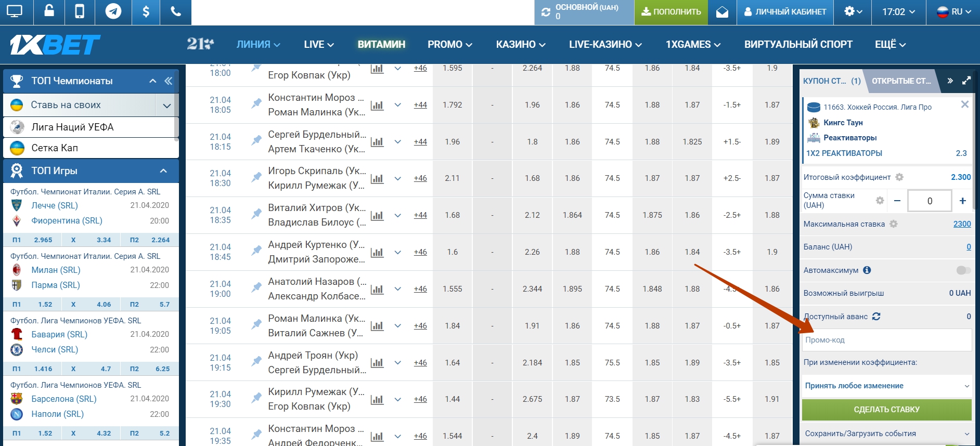Click the Промо-код input field
The width and height of the screenshot is (980, 446).
[x=887, y=340]
